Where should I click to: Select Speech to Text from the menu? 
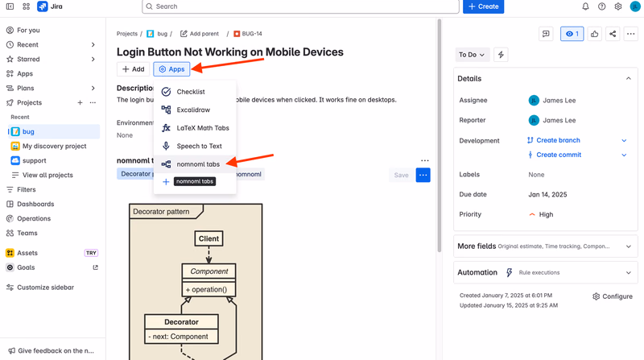tap(195, 146)
